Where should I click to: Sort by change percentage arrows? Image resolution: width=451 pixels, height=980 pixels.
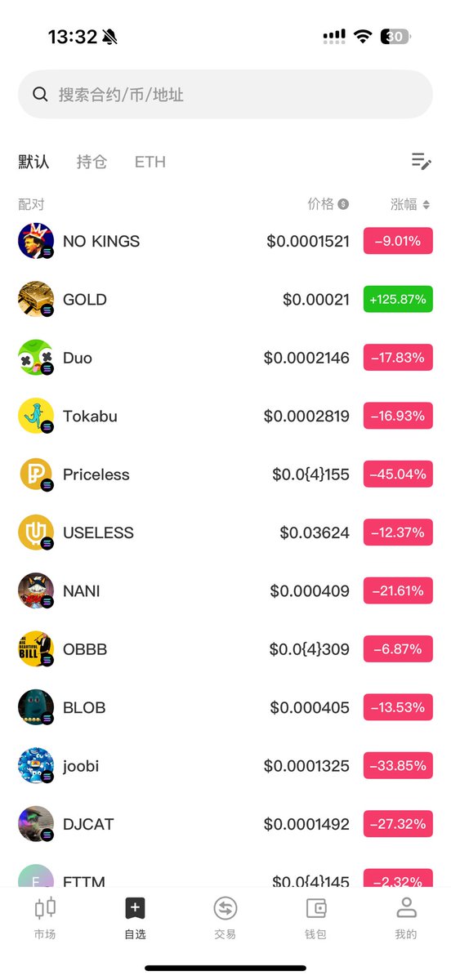tap(426, 204)
